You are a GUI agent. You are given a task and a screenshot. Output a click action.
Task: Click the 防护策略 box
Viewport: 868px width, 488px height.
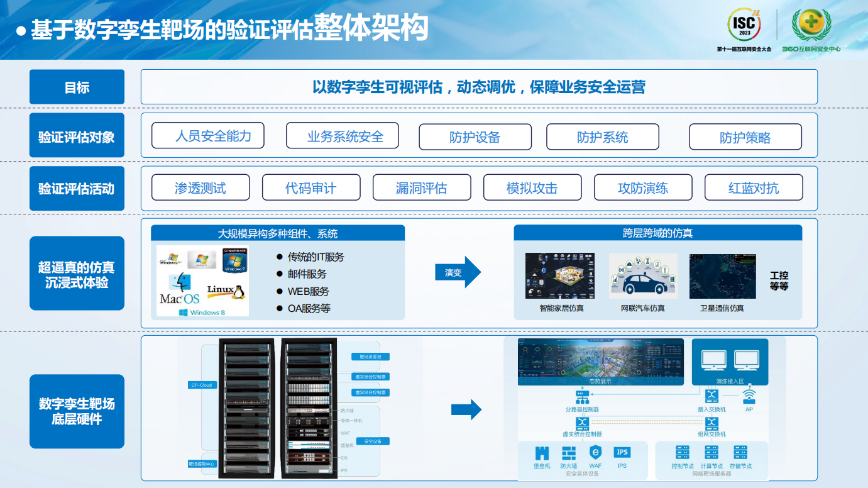745,137
